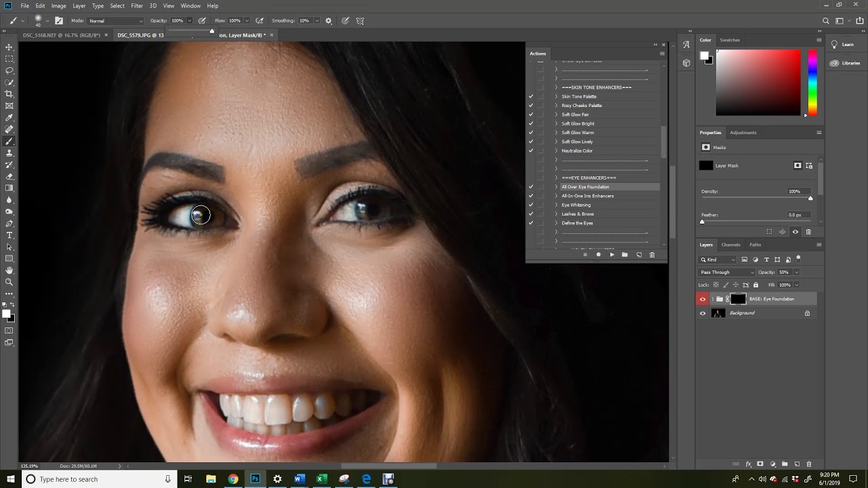Select the Clone Stamp tool

coord(9,153)
